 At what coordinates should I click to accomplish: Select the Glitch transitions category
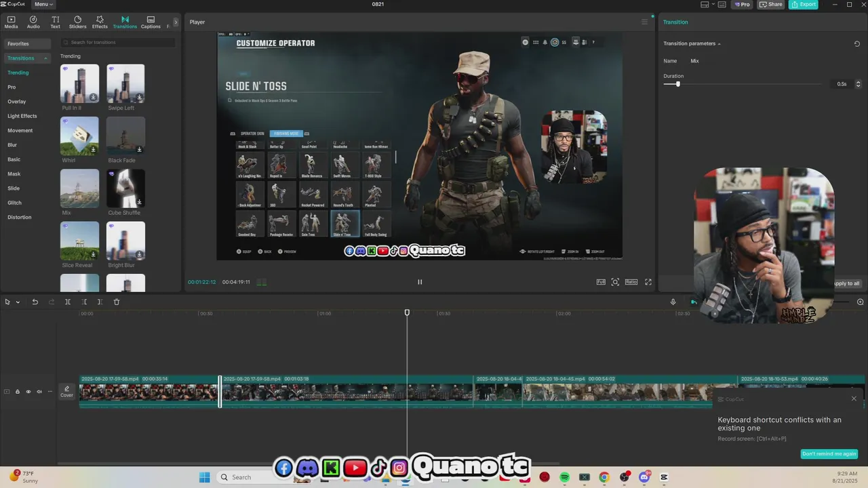click(x=14, y=203)
